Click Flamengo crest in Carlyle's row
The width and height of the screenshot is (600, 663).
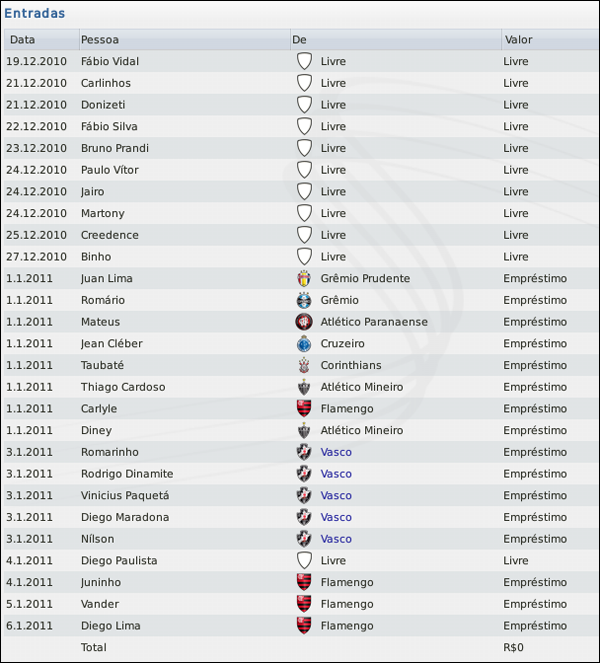(x=304, y=409)
